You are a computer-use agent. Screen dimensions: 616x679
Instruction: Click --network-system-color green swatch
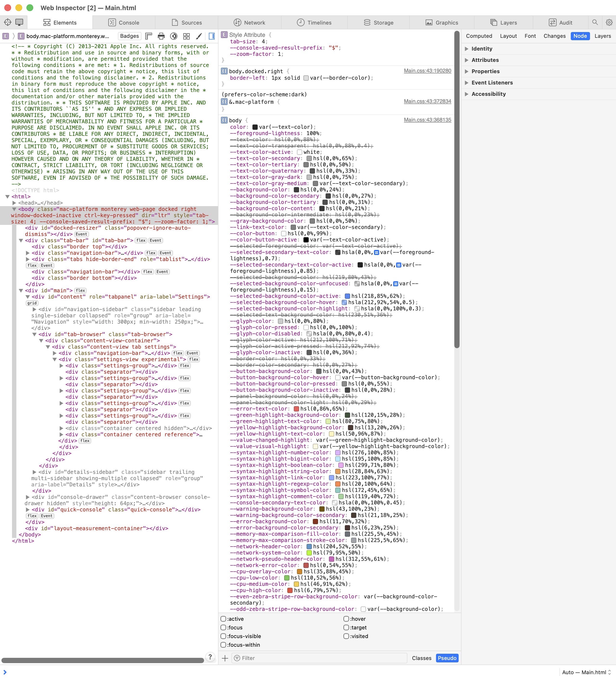(309, 553)
